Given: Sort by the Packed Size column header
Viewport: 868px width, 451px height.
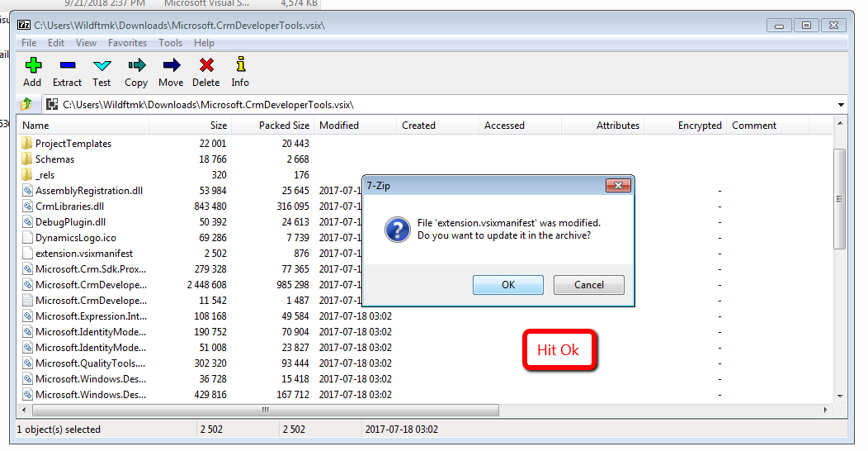Looking at the screenshot, I should (x=272, y=126).
